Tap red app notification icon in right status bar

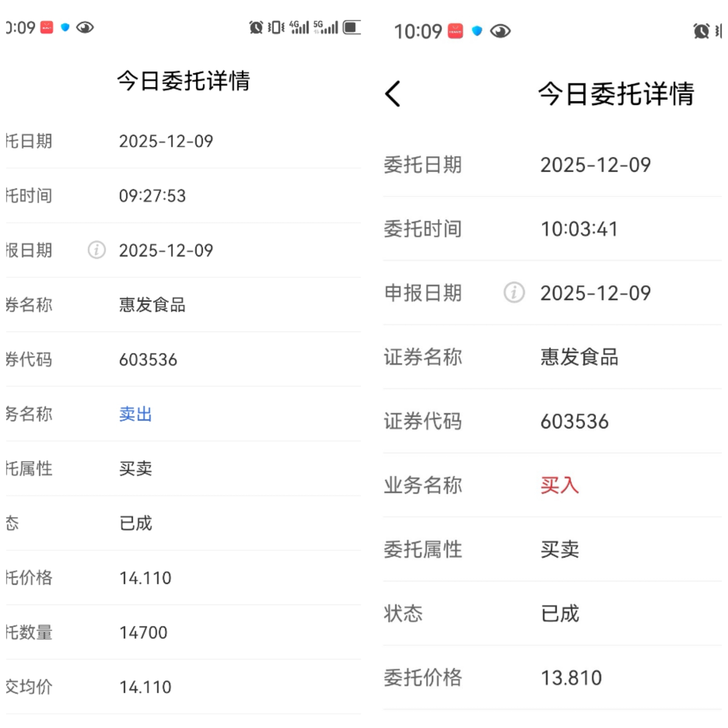click(455, 31)
